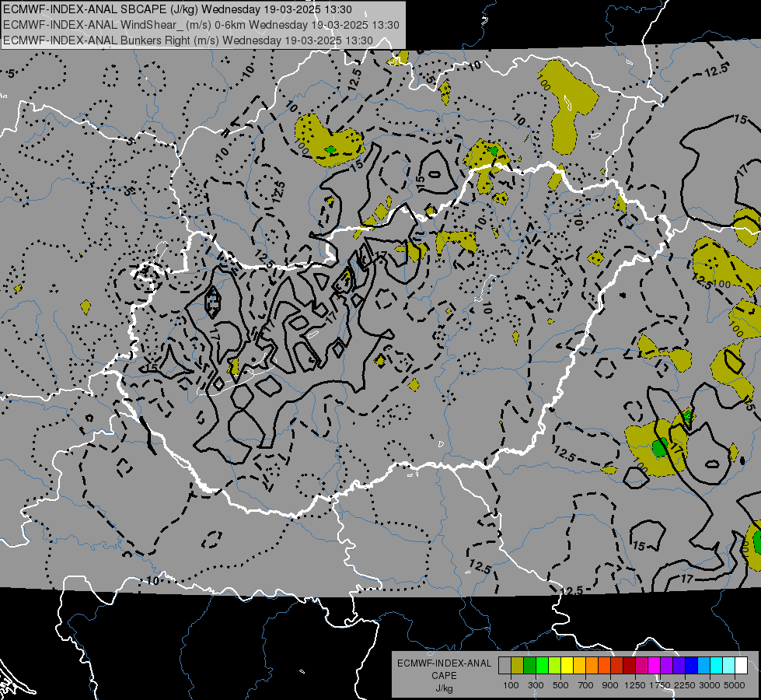Select the orange legend swatch left of 700
The width and height of the screenshot is (761, 700).
point(592,665)
